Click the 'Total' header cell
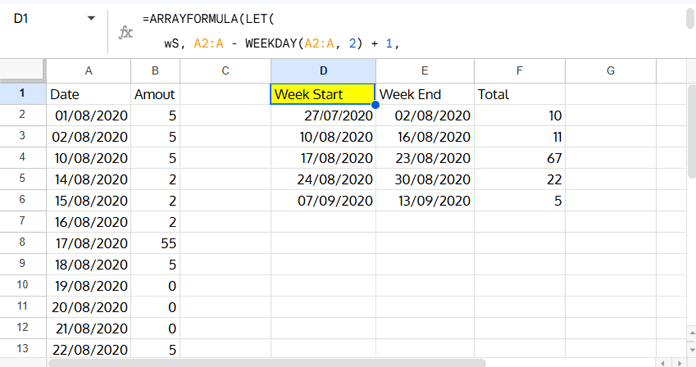Screen dimensions: 696x367 tap(519, 94)
